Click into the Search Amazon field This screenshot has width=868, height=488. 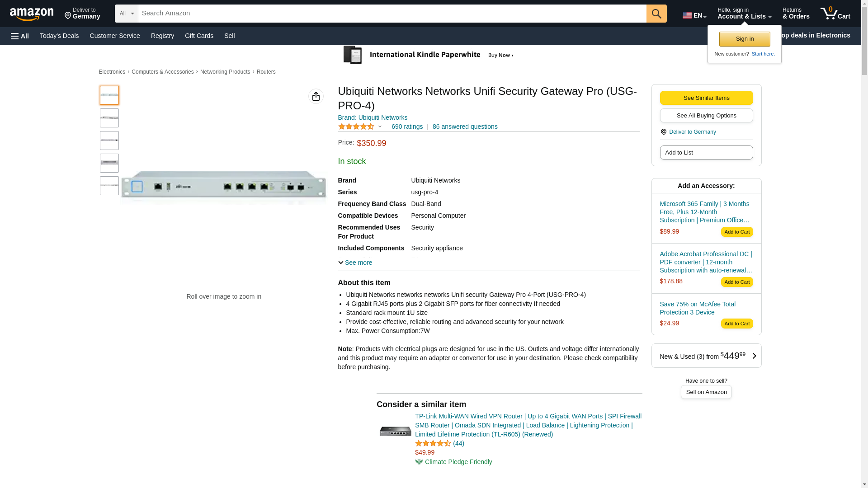pos(392,14)
